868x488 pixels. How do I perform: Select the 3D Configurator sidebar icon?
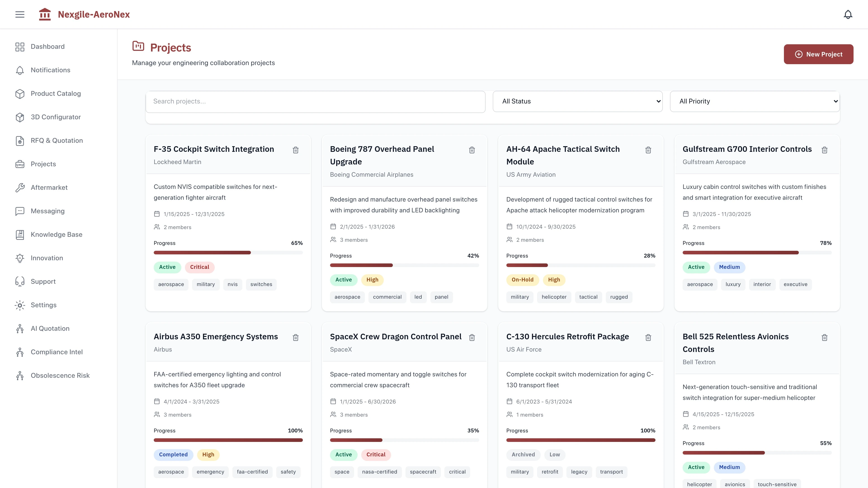pos(20,117)
